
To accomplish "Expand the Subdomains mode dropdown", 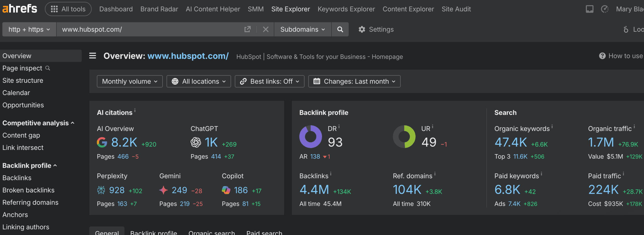I will [302, 29].
